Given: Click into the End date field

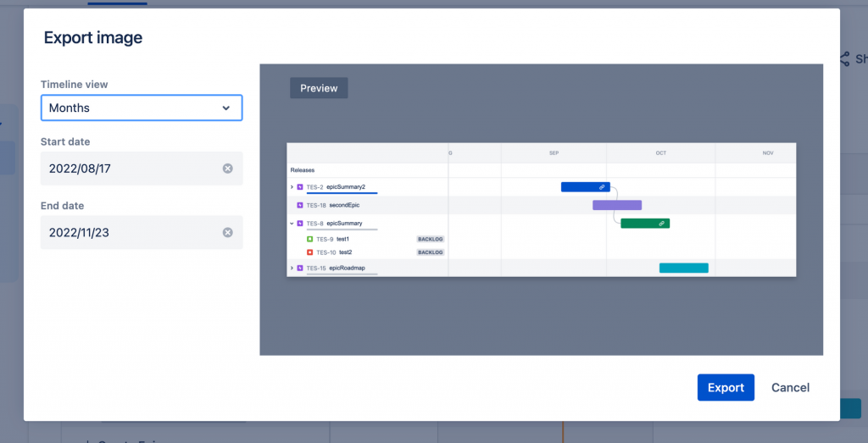Looking at the screenshot, I should (x=142, y=232).
